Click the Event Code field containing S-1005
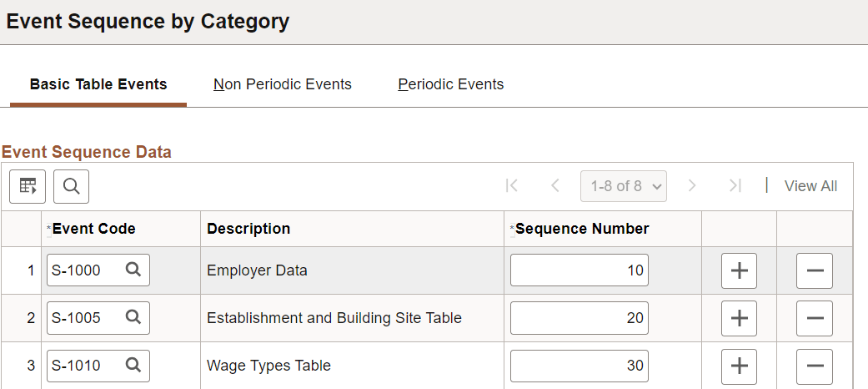Viewport: 868px width, 389px height. click(85, 318)
